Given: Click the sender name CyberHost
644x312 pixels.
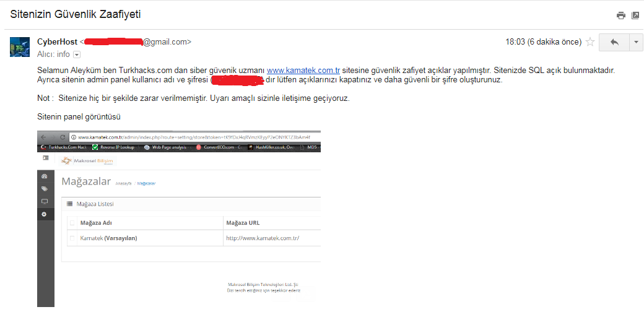Looking at the screenshot, I should [57, 41].
